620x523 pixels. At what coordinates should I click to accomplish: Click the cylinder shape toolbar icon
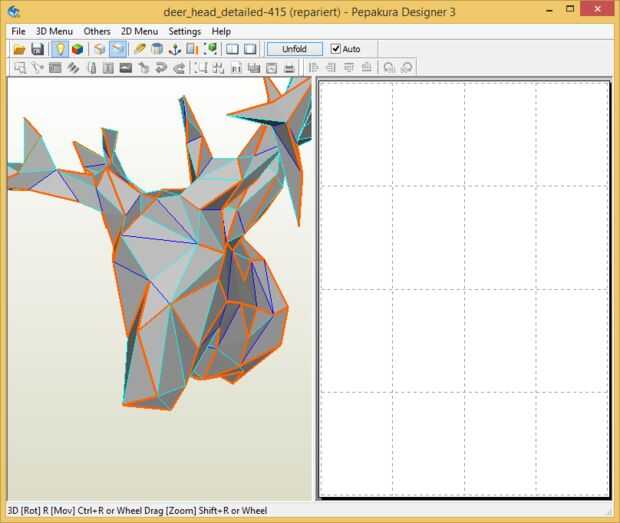(x=157, y=49)
